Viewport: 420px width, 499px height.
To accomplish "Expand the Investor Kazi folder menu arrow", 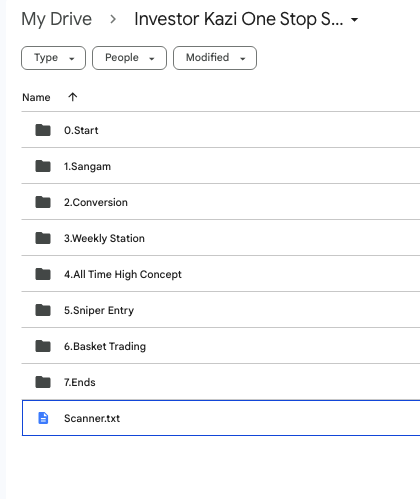I will (355, 20).
